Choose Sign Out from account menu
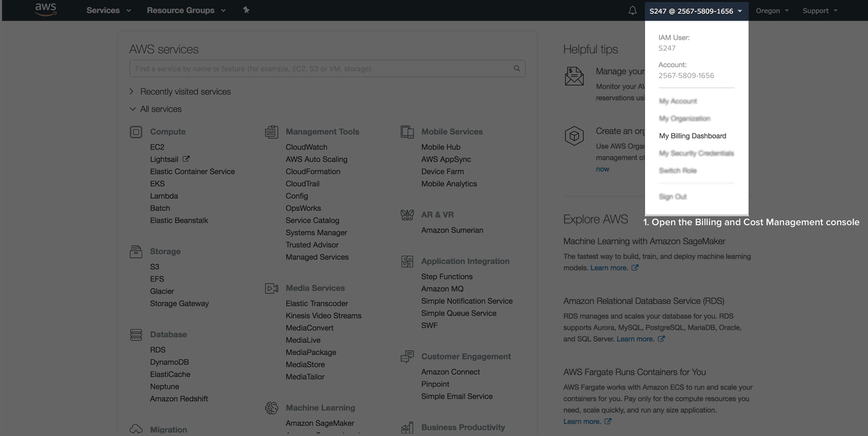This screenshot has width=868, height=436. [673, 197]
